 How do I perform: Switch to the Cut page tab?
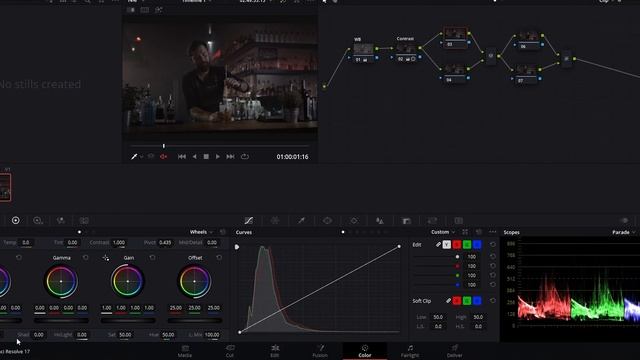point(230,351)
